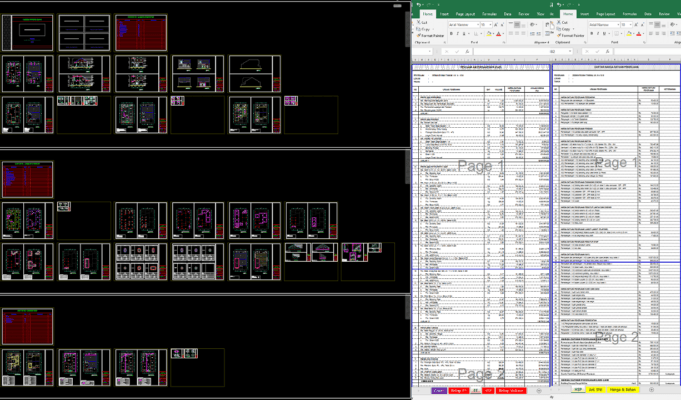Decrease font size in the right Excel window
The image size is (681, 400).
point(643,25)
